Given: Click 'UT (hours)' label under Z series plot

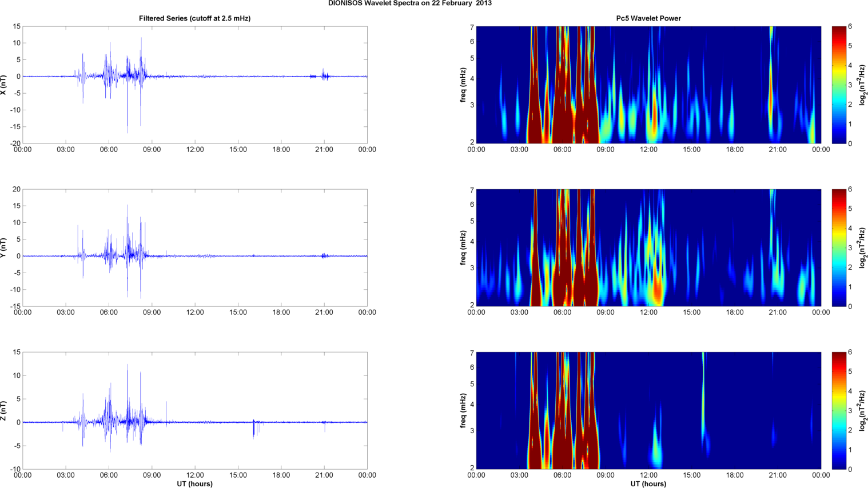Looking at the screenshot, I should click(x=194, y=483).
